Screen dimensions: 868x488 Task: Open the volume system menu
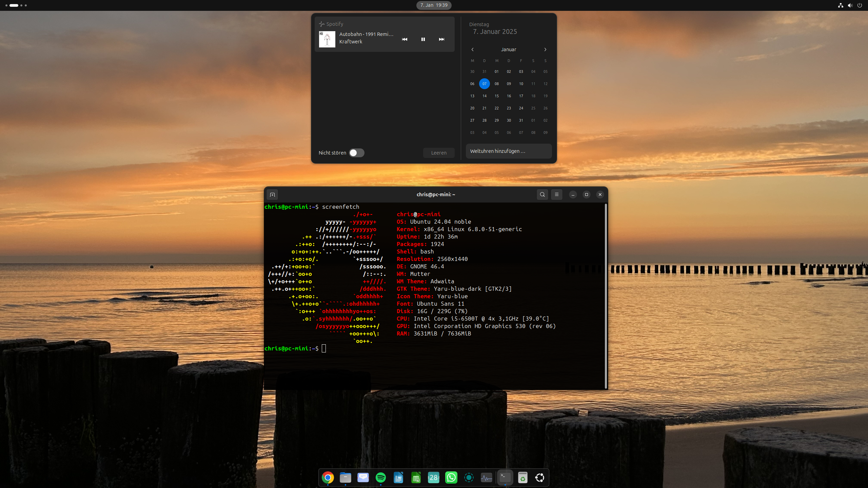pyautogui.click(x=850, y=5)
